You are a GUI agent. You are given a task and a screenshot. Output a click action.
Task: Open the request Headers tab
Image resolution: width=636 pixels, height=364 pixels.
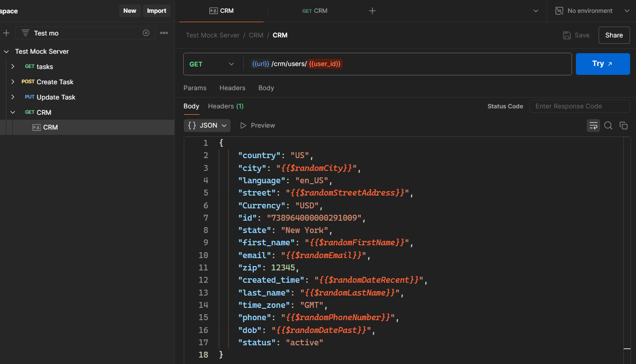click(233, 88)
